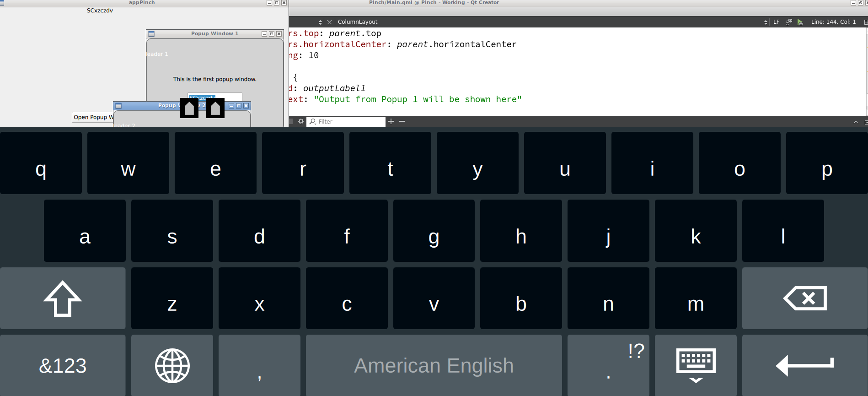
Task: Click the left text selection handle
Action: point(189,108)
